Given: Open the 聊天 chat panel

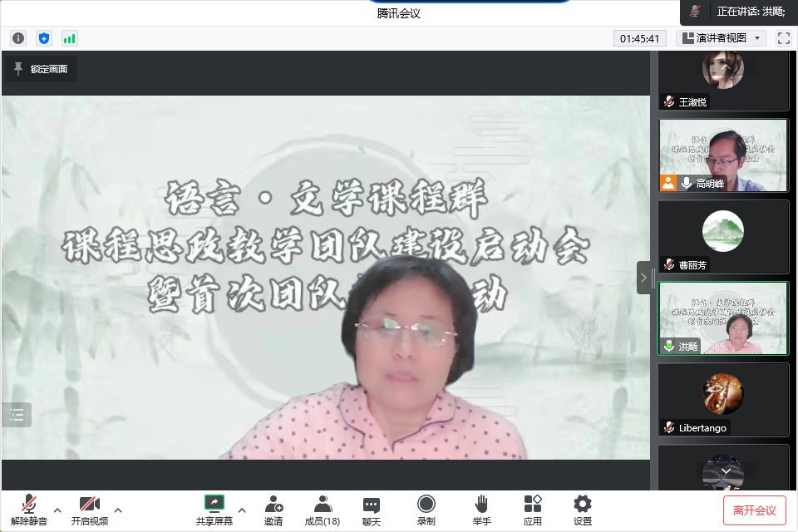Looking at the screenshot, I should (372, 510).
